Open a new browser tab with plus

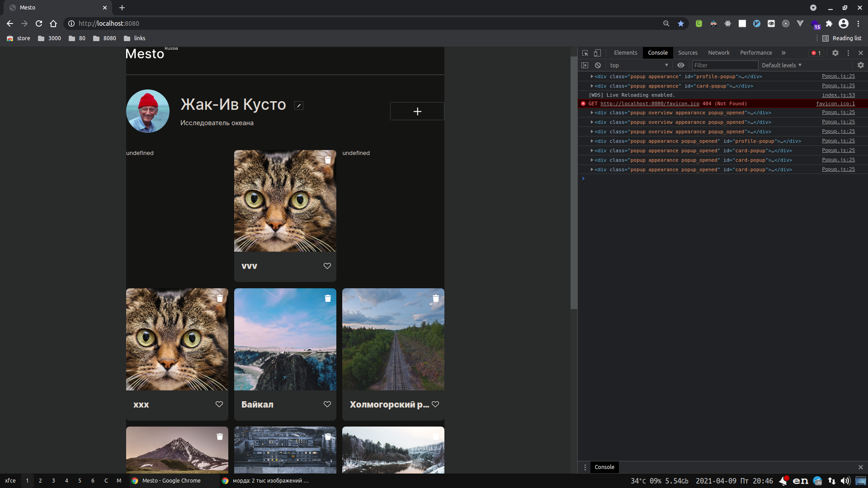click(x=122, y=8)
